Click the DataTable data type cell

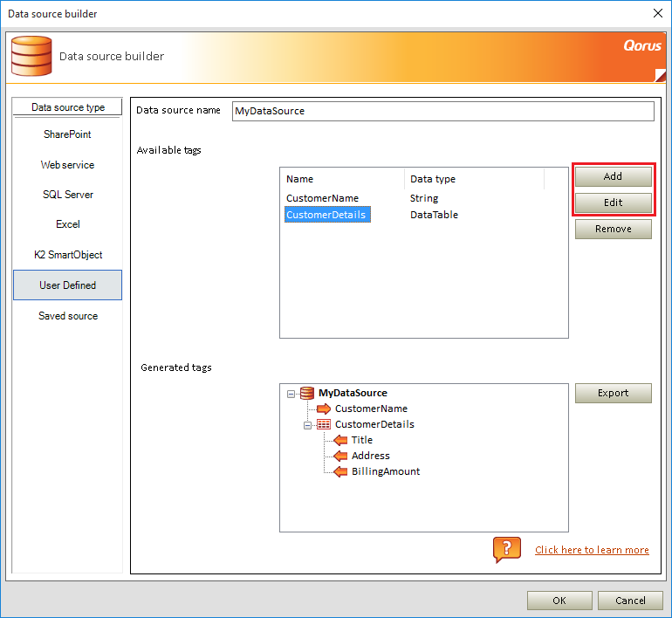(x=434, y=215)
